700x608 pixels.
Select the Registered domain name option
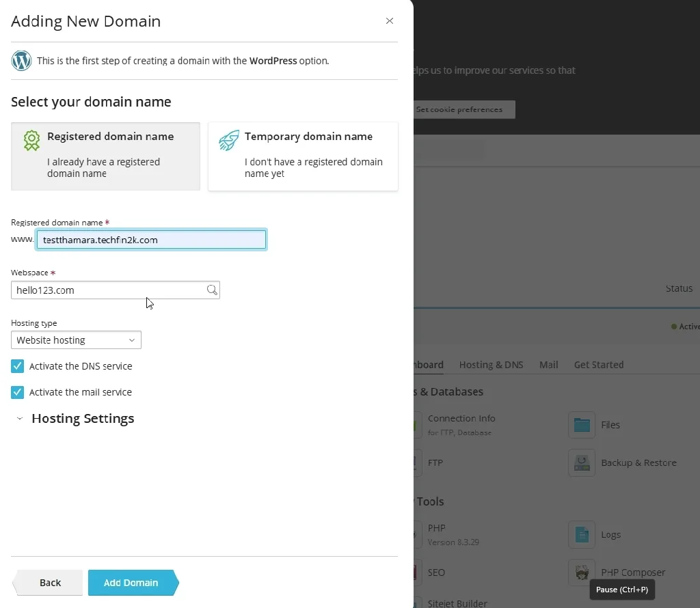tap(105, 156)
